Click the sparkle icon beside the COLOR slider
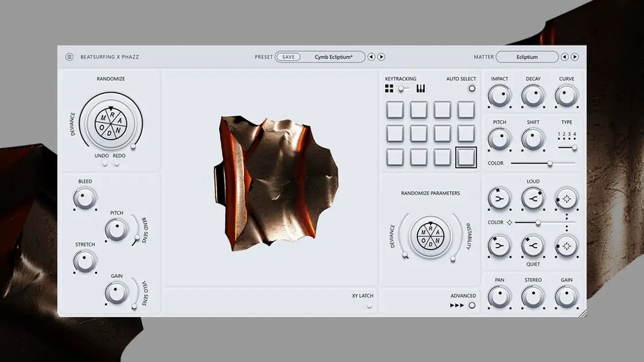The width and height of the screenshot is (644, 362). tap(509, 222)
